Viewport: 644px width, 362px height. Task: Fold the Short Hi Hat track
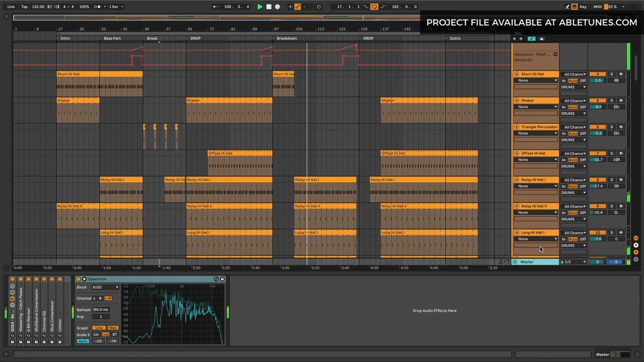(516, 74)
